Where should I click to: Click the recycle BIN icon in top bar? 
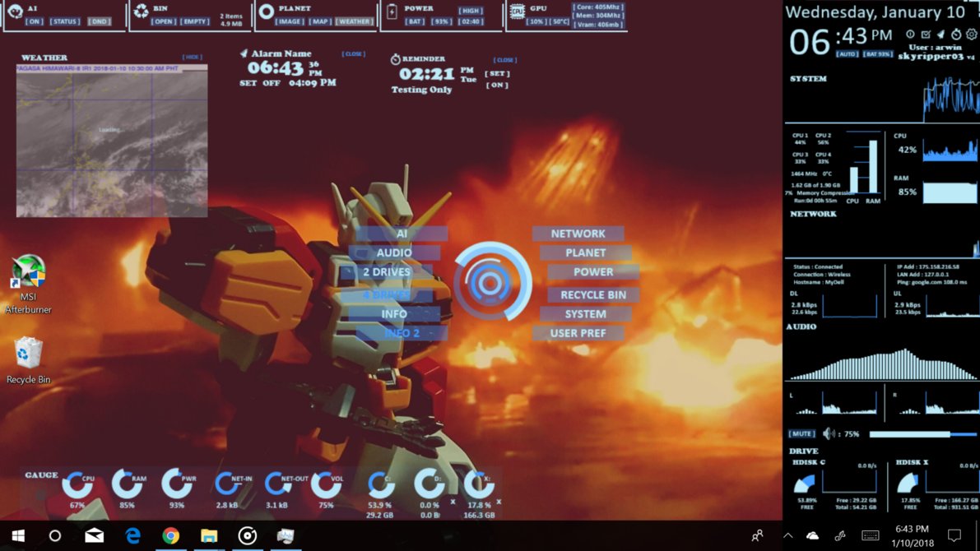click(x=142, y=11)
